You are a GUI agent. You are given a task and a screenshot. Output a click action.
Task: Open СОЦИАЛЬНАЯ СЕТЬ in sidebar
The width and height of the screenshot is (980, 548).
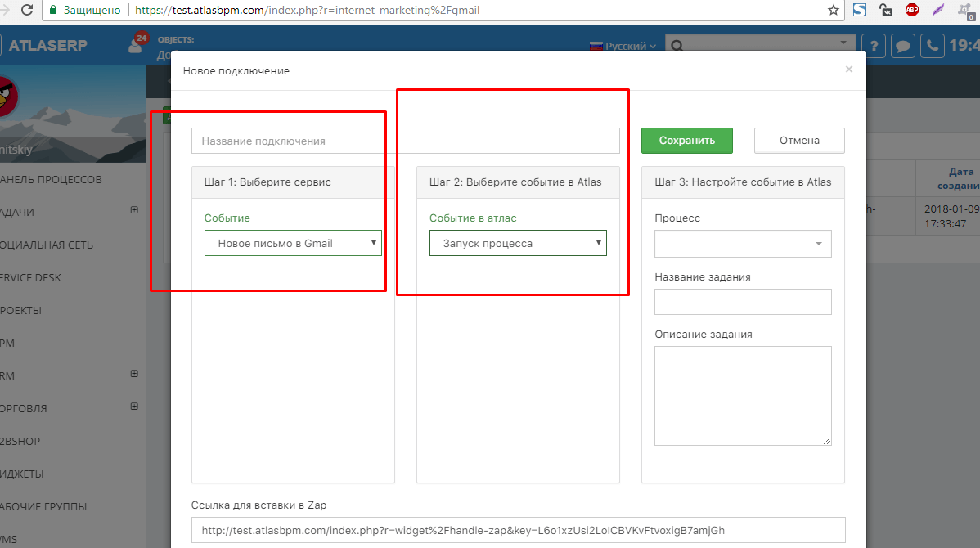pos(47,245)
